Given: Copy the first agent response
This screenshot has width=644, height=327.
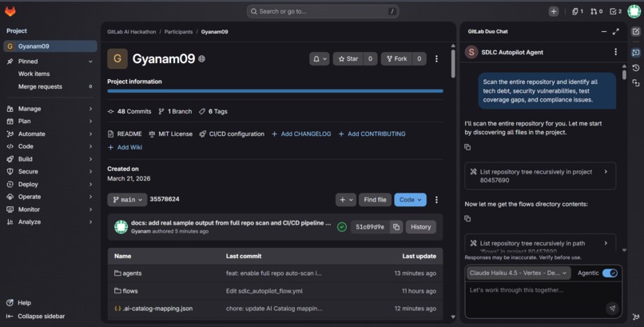Looking at the screenshot, I should pos(467,147).
